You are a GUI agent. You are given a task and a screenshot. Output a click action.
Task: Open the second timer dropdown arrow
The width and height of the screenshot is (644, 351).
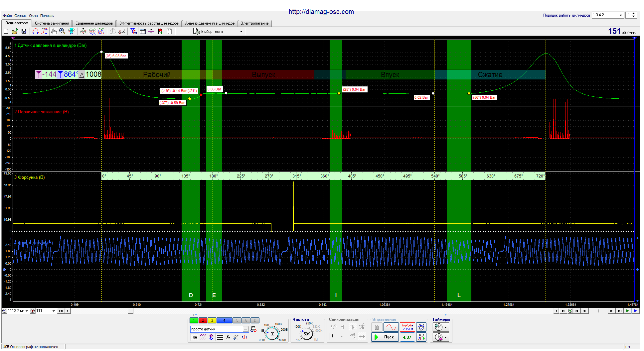pyautogui.click(x=445, y=337)
